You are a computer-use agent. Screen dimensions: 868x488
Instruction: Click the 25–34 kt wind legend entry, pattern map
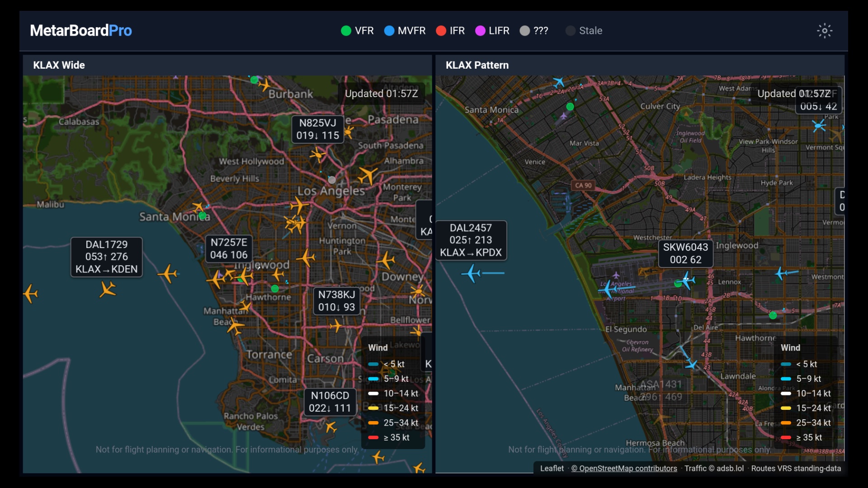806,423
